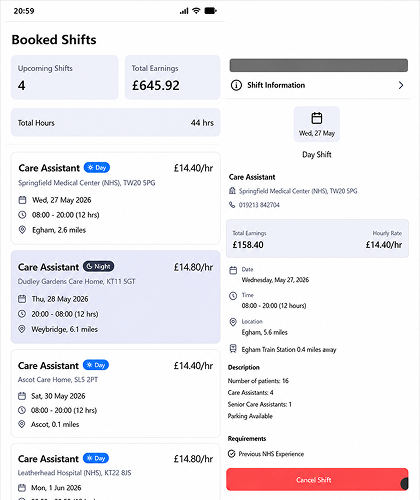This screenshot has width=420, height=500.
Task: Tap the train icon by Egham Train Station
Action: tap(233, 349)
